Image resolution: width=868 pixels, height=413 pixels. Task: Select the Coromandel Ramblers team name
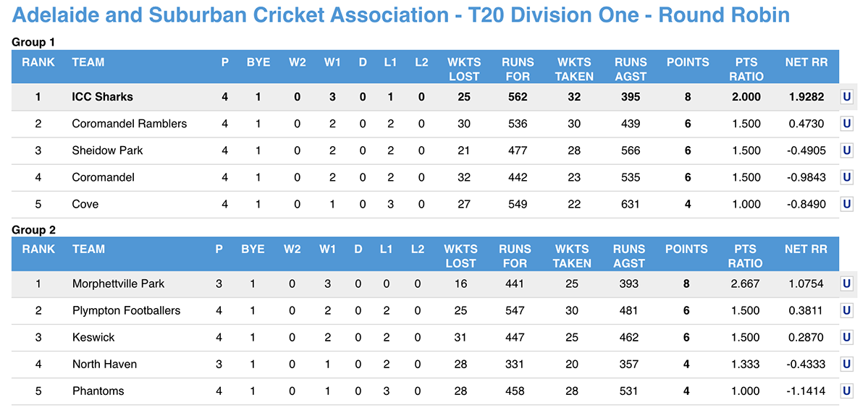129,124
